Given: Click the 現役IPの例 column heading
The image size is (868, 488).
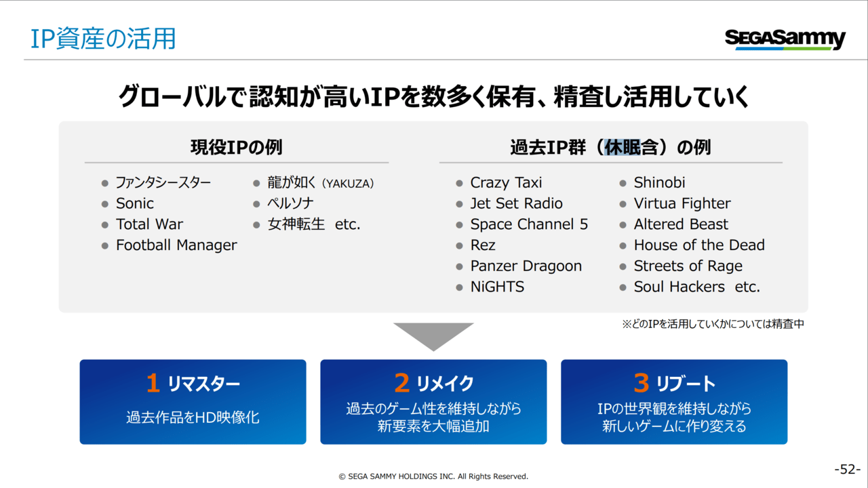Looking at the screenshot, I should tap(237, 147).
